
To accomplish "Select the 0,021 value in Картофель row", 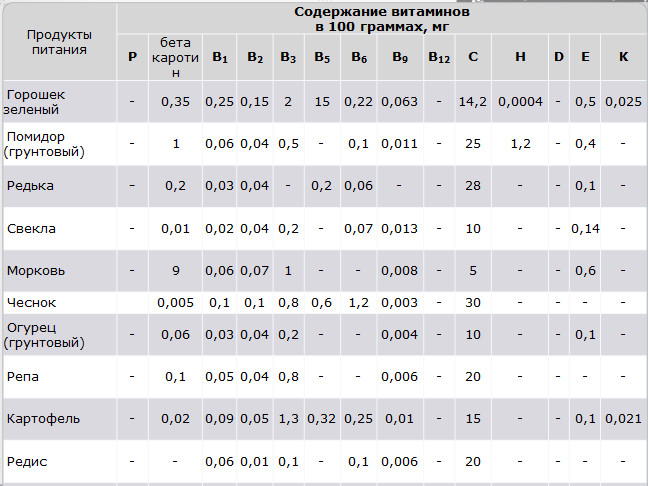I will coord(623,418).
